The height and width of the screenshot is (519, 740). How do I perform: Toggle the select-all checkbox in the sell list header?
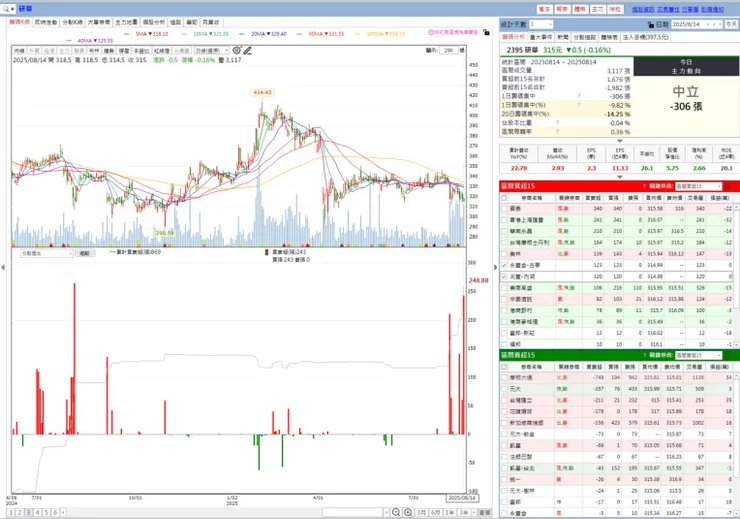point(504,367)
